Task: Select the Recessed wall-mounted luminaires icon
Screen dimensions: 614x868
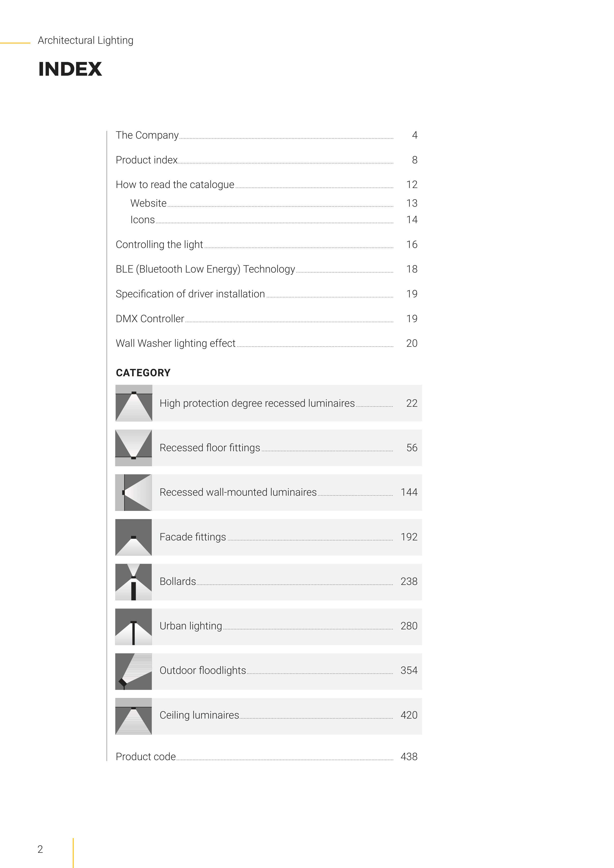Action: [x=134, y=492]
